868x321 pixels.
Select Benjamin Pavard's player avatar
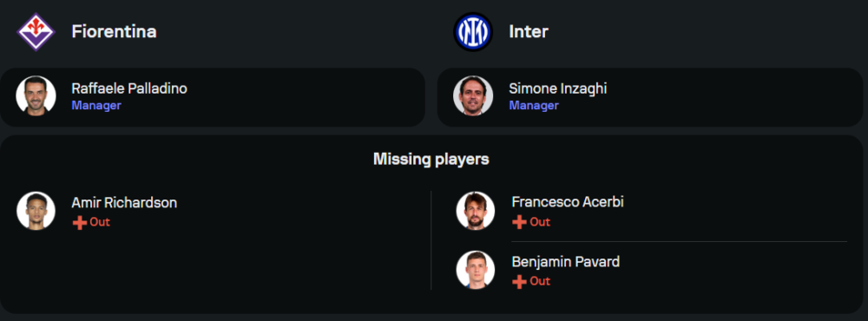coord(476,270)
